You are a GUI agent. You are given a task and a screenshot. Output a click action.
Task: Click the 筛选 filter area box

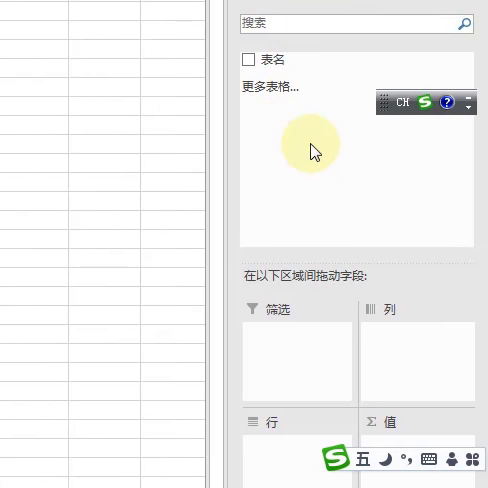tap(297, 361)
